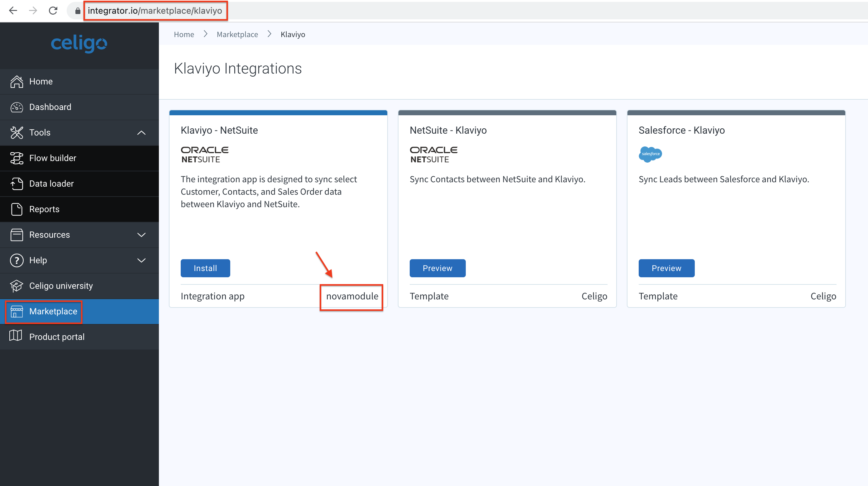
Task: Expand the Help section chevron
Action: (x=141, y=260)
